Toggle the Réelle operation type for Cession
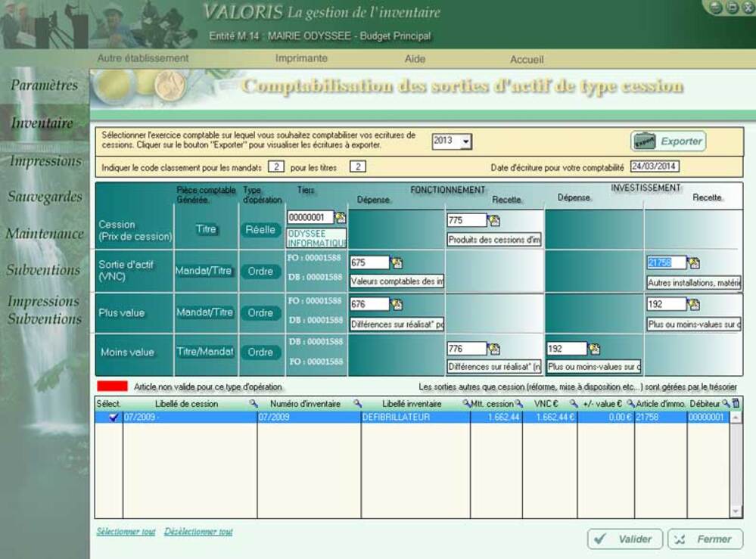 click(260, 229)
